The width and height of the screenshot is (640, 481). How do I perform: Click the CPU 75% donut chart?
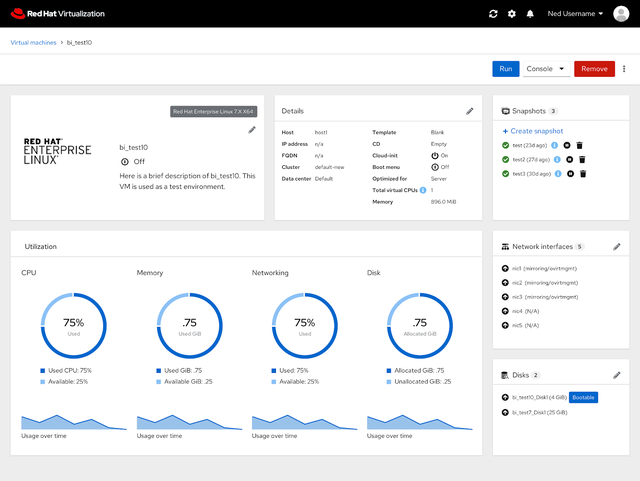(74, 325)
